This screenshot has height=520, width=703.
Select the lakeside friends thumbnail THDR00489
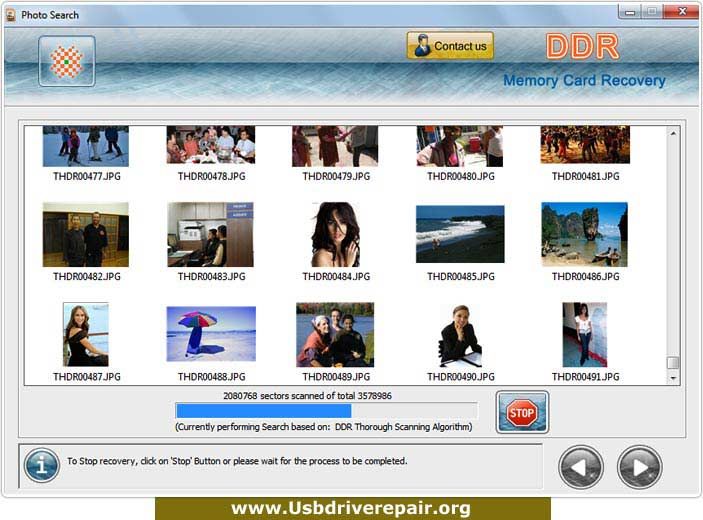(x=335, y=335)
